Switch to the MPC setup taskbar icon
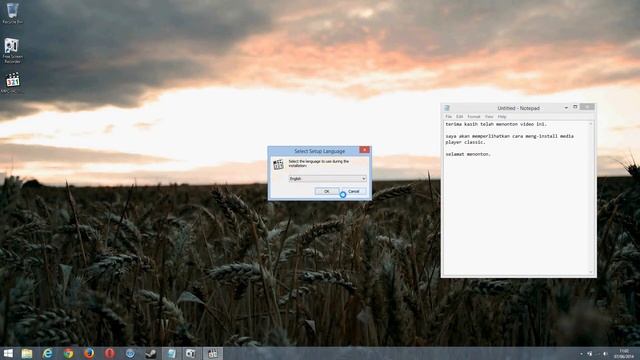 (213, 353)
